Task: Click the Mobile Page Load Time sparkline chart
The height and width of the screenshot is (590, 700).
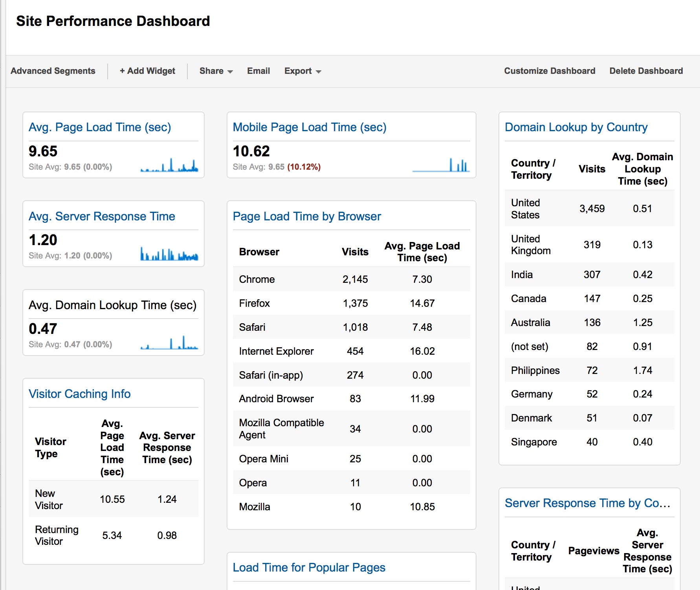Action: pyautogui.click(x=441, y=165)
